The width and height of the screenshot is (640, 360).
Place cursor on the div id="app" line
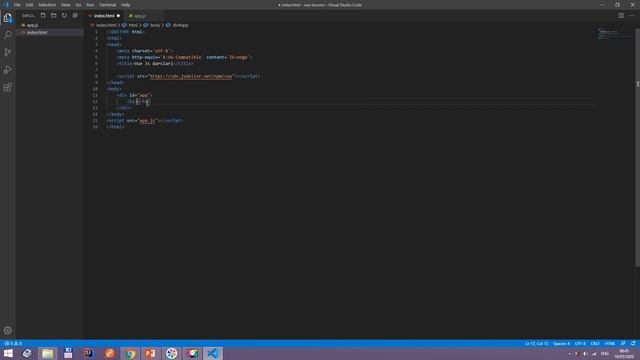coord(134,96)
